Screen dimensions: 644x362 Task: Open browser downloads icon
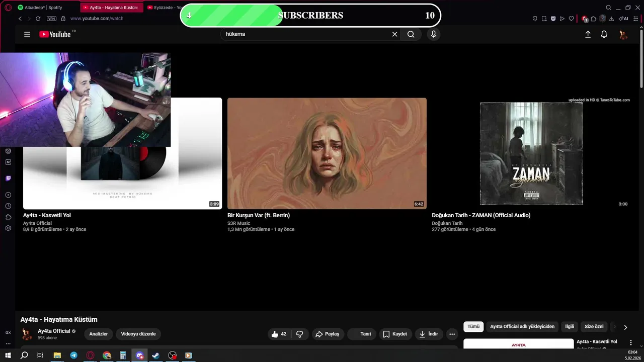click(x=612, y=19)
